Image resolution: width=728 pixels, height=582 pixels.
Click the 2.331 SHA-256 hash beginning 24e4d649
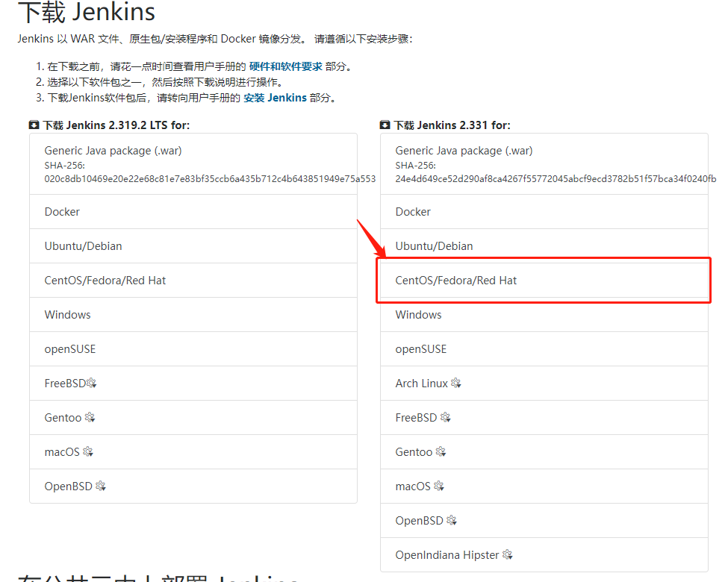click(556, 178)
